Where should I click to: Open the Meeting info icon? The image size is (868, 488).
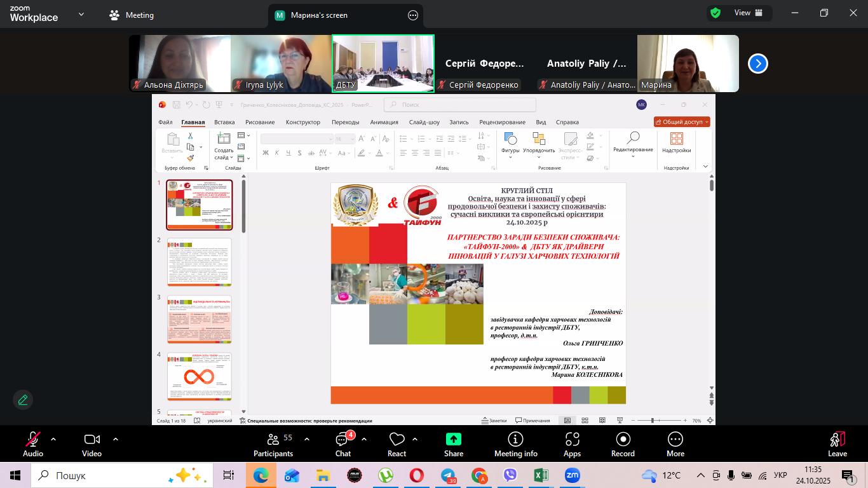point(515,440)
